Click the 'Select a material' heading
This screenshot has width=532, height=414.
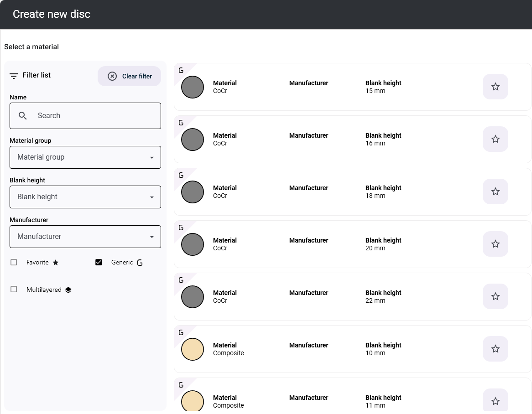point(31,47)
